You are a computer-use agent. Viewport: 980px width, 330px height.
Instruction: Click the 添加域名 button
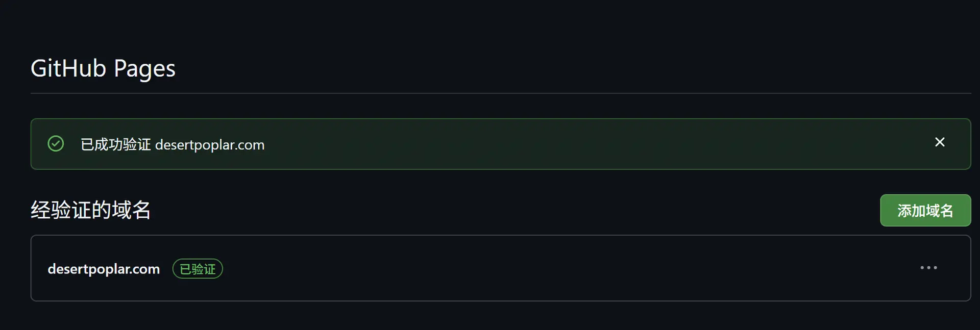925,210
